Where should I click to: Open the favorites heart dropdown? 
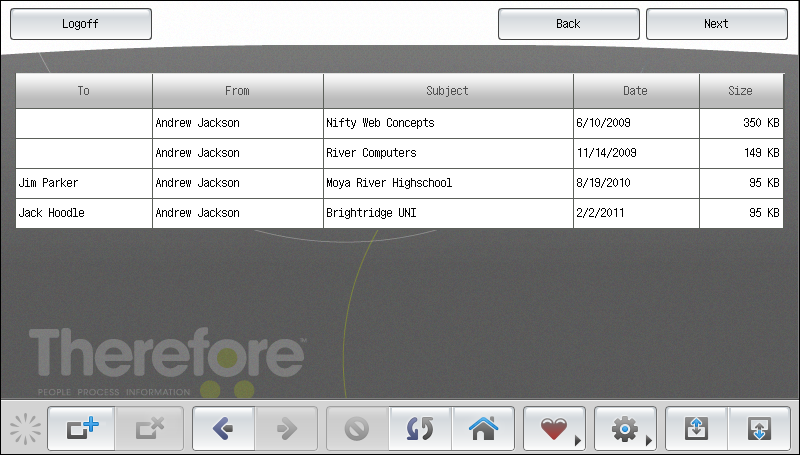click(x=554, y=429)
